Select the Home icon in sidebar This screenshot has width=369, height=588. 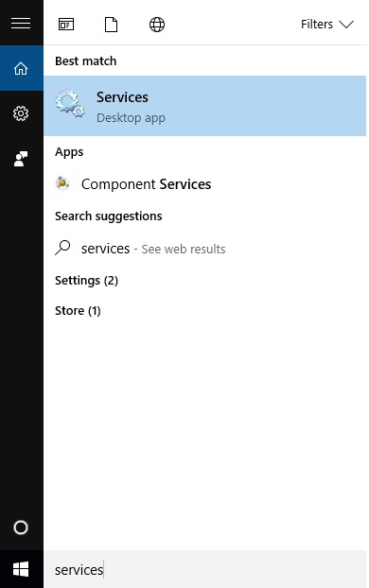coord(21,68)
